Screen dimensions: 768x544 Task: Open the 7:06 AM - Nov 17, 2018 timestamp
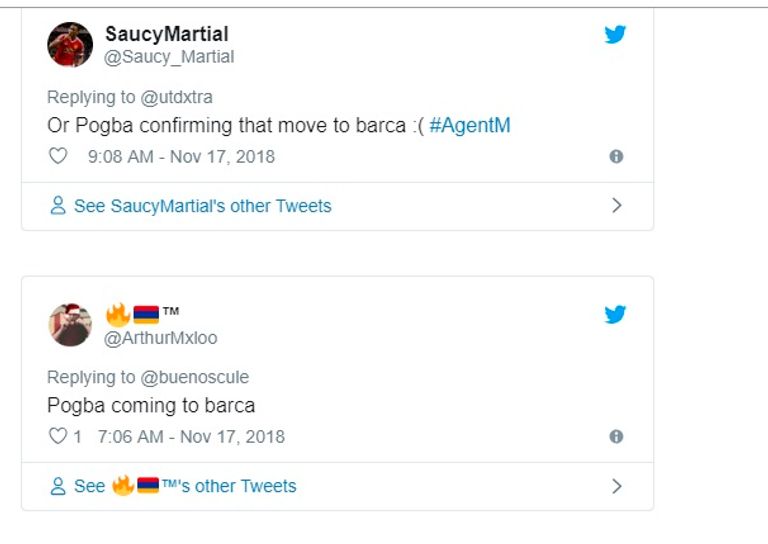pyautogui.click(x=191, y=437)
